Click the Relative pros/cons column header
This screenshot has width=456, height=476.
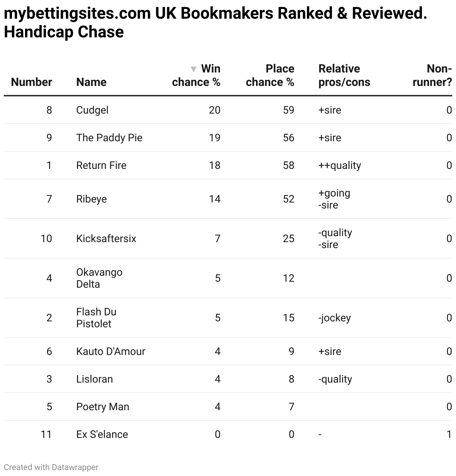344,75
